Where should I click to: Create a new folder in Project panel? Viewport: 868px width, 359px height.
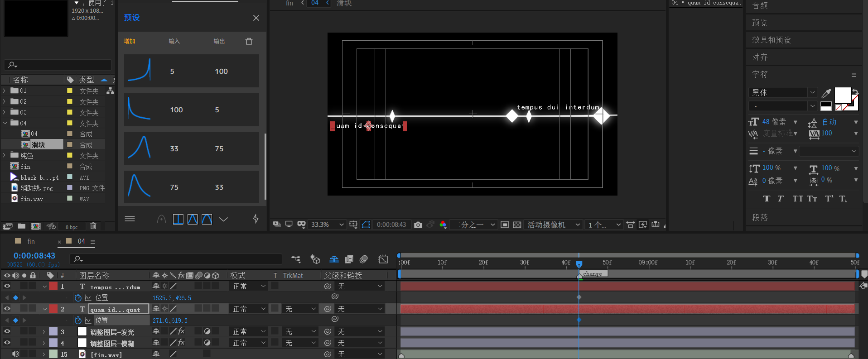tap(21, 226)
